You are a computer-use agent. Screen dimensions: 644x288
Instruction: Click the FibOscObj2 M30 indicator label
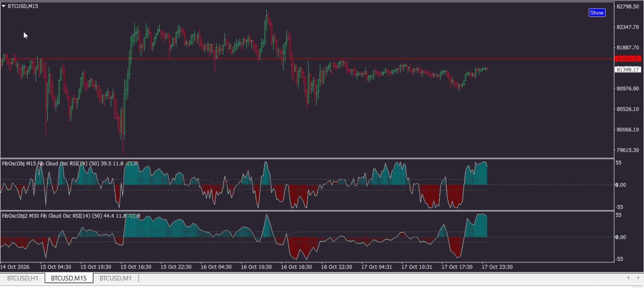click(71, 216)
